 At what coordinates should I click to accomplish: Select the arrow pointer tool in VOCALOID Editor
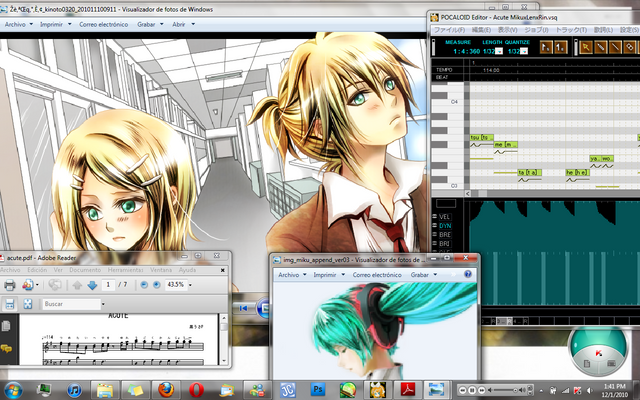click(586, 47)
